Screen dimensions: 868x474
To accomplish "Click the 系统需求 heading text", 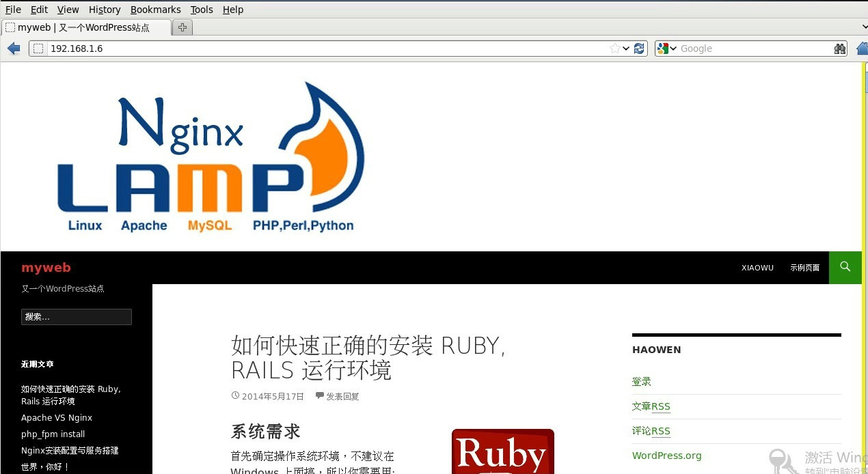I will (x=266, y=432).
